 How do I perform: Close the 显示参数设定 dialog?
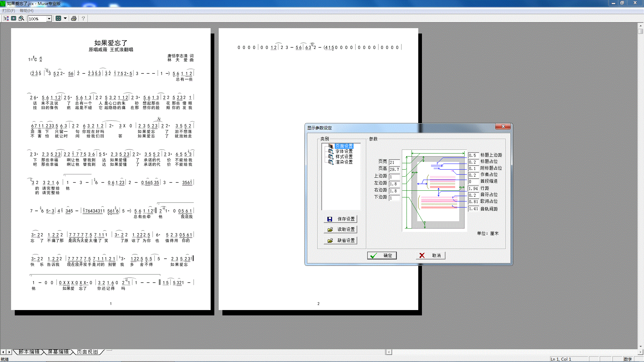[x=503, y=126]
